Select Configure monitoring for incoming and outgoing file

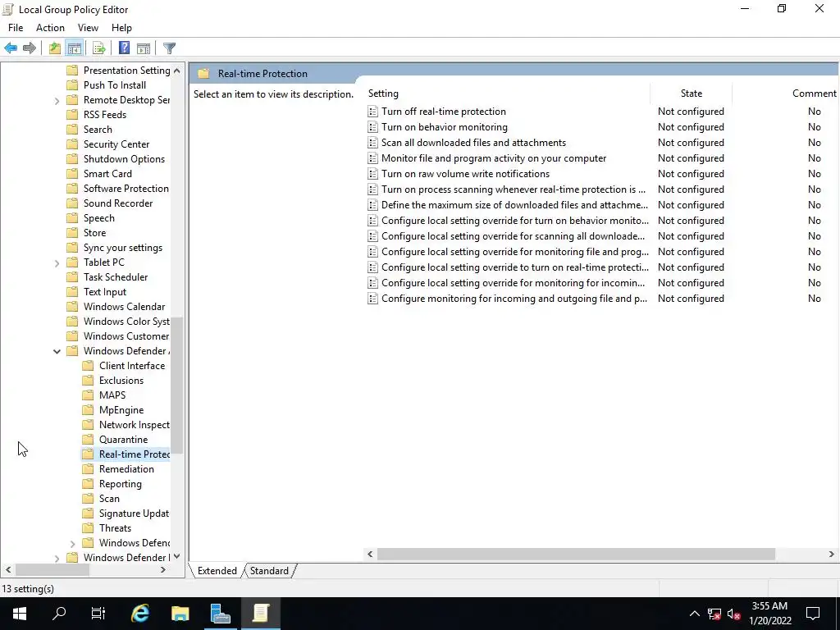(x=514, y=299)
